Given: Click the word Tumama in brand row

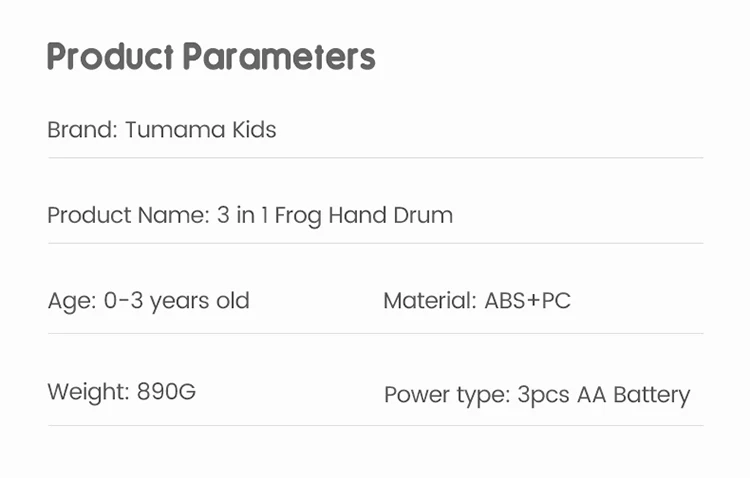Looking at the screenshot, I should [x=175, y=130].
